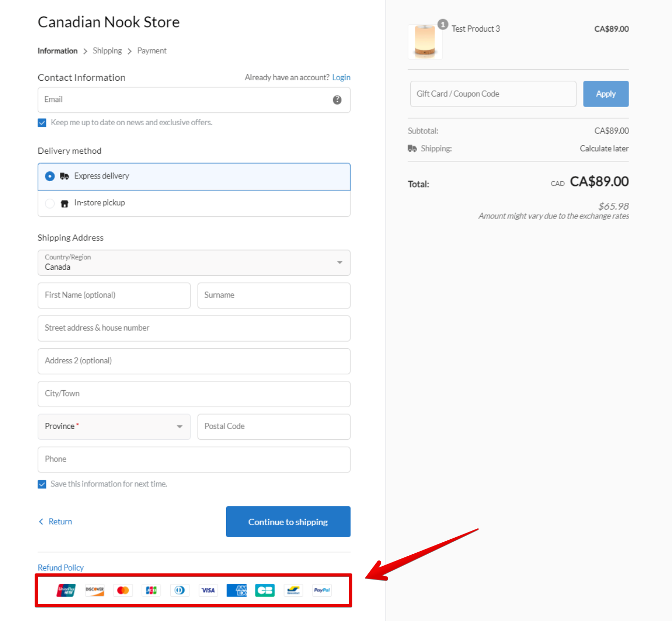The image size is (672, 621).
Task: Open the Country/Region dropdown
Action: [339, 262]
